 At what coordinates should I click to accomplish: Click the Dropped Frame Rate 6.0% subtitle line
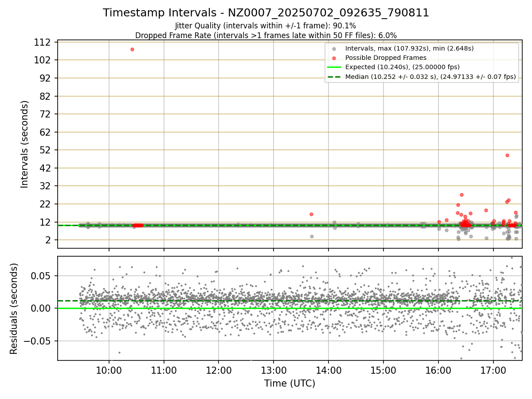point(266,35)
